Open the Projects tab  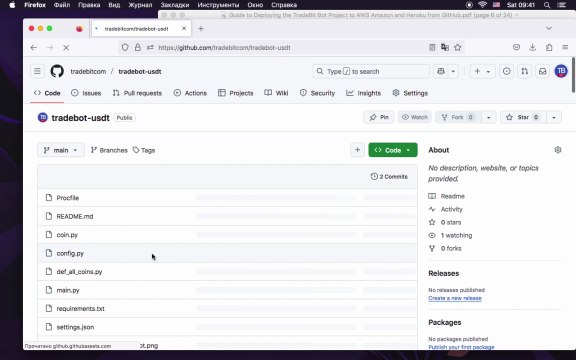(x=235, y=93)
